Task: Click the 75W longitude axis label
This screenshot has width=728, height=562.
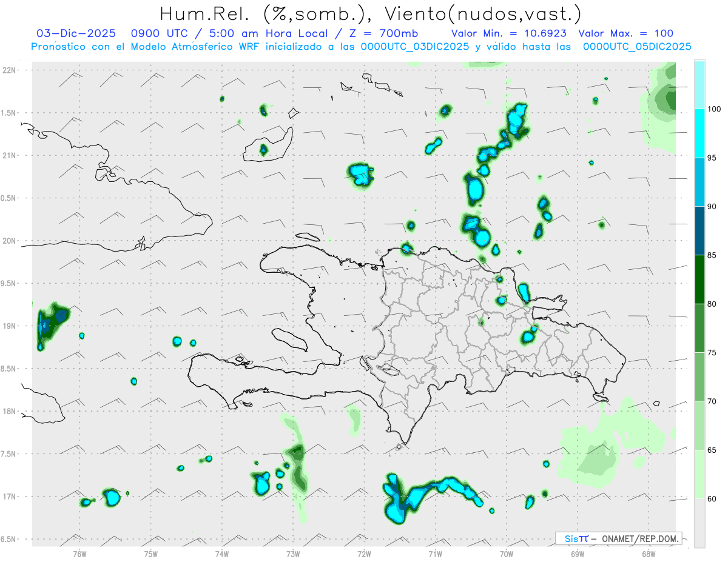Action: [151, 554]
